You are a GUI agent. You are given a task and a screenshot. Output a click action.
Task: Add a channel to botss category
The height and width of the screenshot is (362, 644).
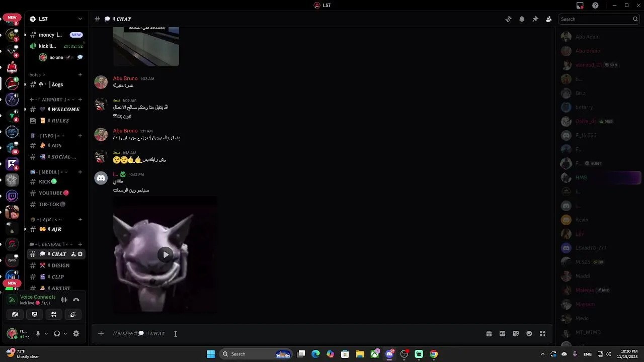(80, 75)
